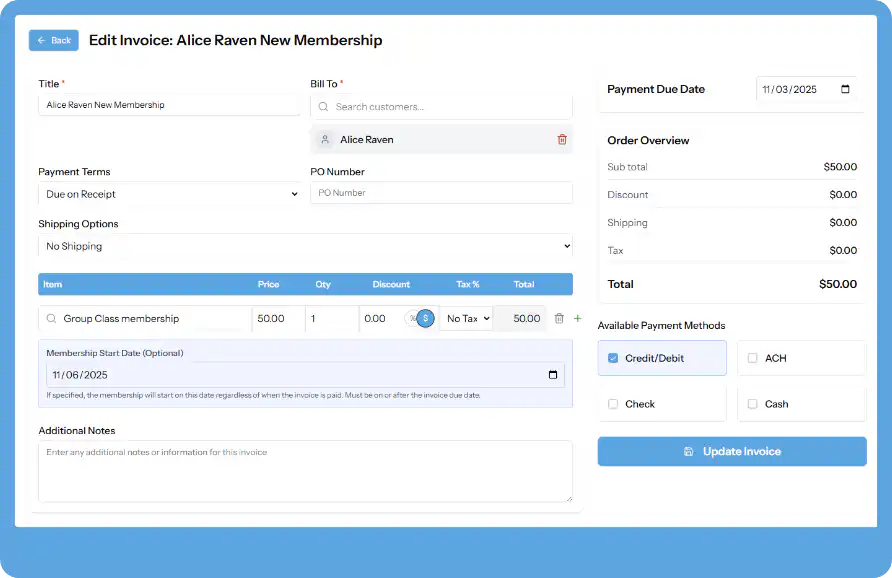Click the Qty column header
The width and height of the screenshot is (892, 578).
pos(323,284)
